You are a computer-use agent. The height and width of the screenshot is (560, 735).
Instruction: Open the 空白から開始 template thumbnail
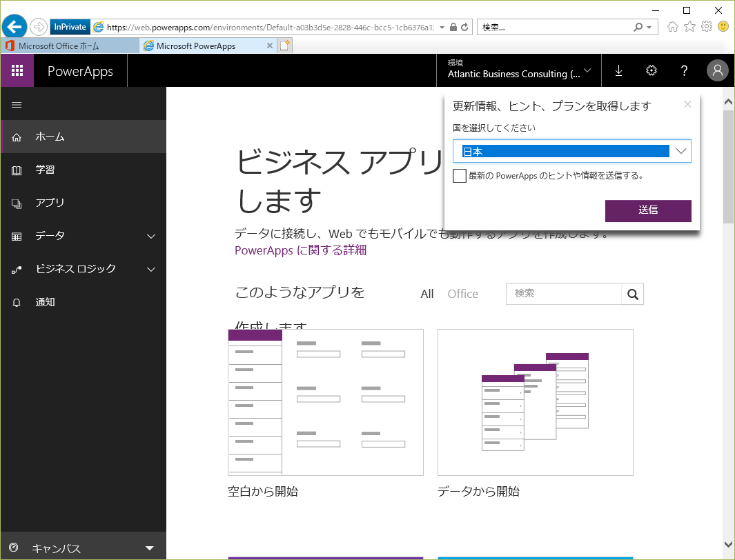pyautogui.click(x=326, y=402)
